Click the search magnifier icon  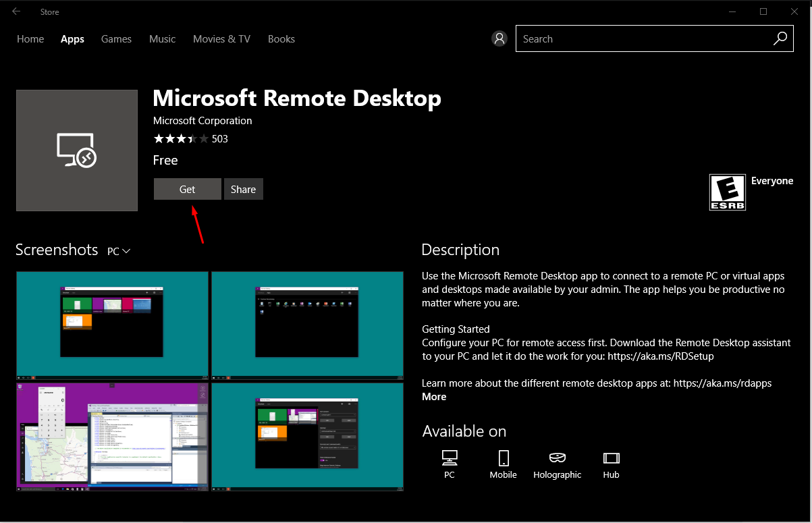[x=780, y=38]
